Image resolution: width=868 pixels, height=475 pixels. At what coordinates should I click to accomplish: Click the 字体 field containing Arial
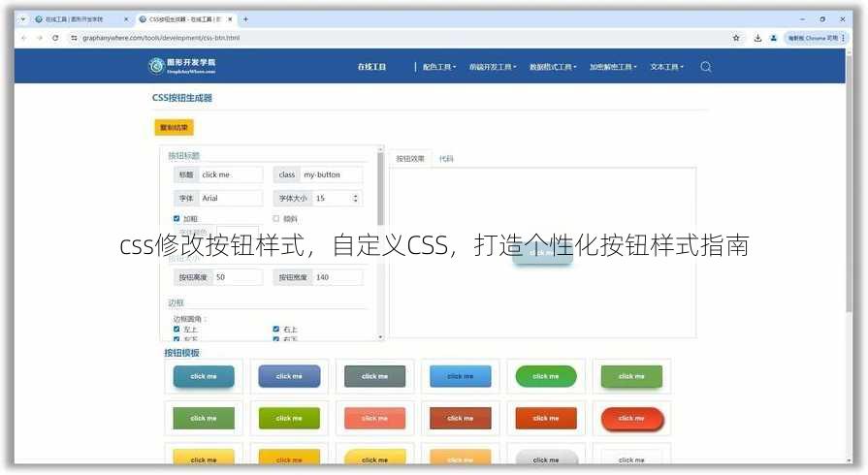coord(230,198)
